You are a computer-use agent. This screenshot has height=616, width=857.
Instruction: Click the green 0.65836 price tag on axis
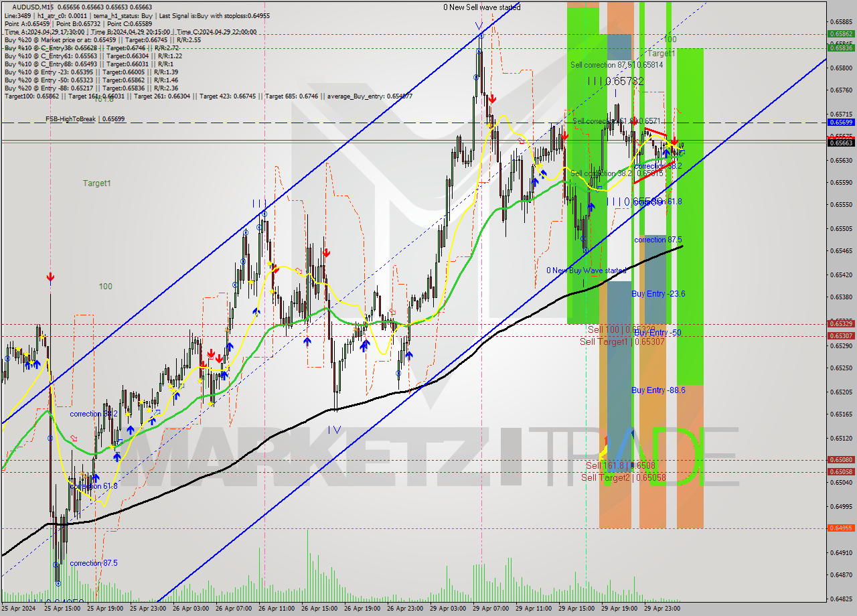click(841, 47)
